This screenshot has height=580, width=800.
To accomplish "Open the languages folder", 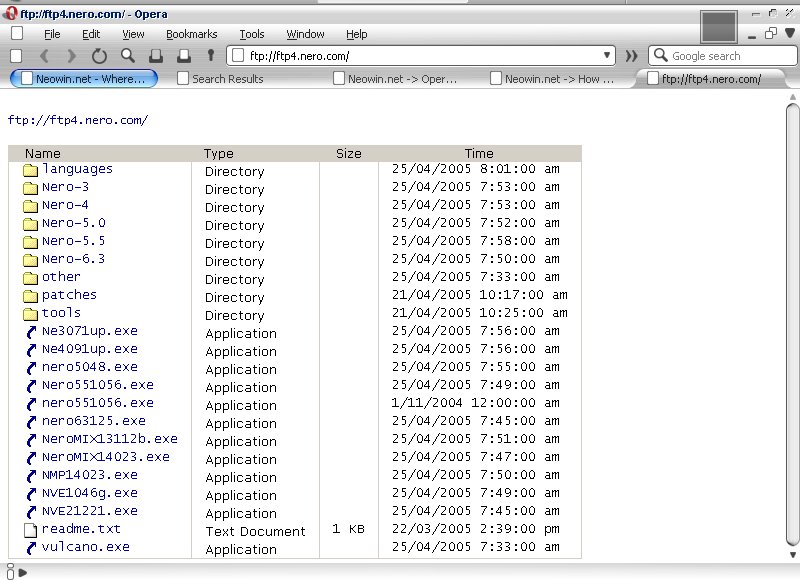I will pyautogui.click(x=77, y=169).
